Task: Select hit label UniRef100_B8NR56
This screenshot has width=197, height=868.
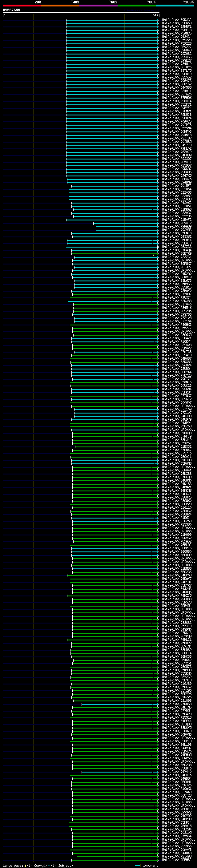Action: pos(177,758)
